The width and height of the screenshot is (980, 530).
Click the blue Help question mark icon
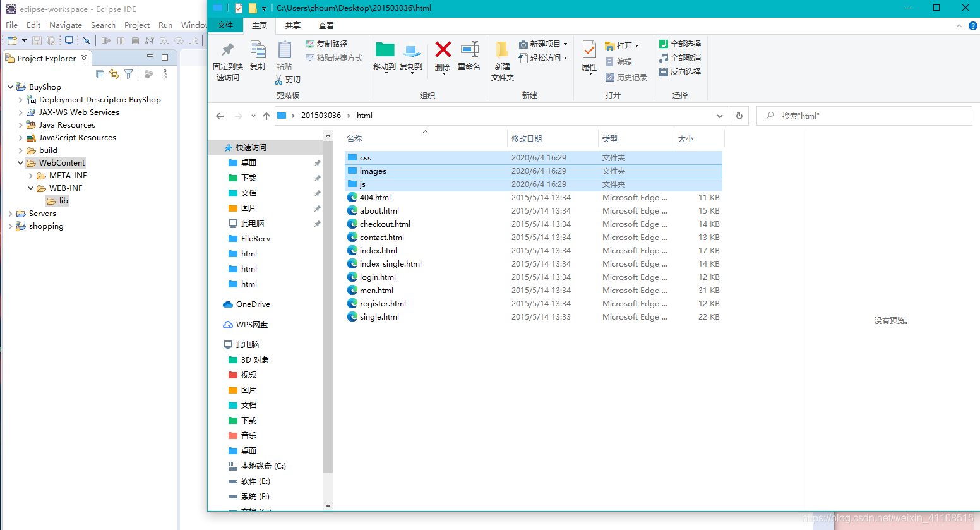pos(973,26)
